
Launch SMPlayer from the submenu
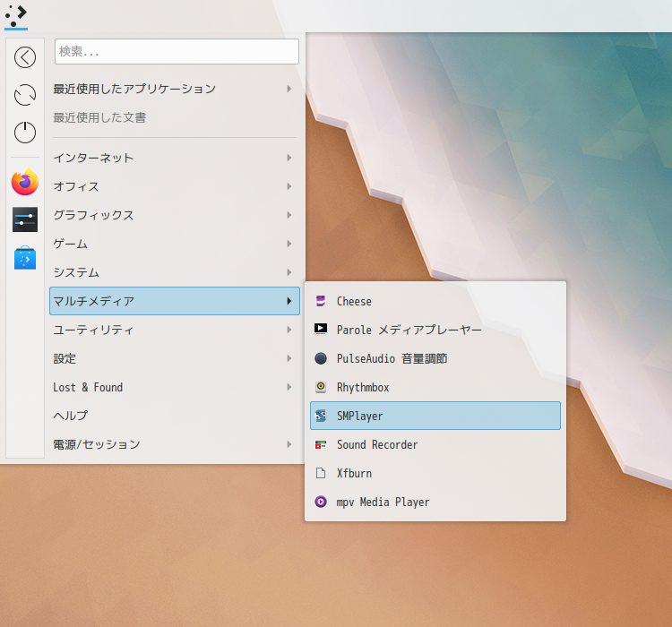point(435,416)
